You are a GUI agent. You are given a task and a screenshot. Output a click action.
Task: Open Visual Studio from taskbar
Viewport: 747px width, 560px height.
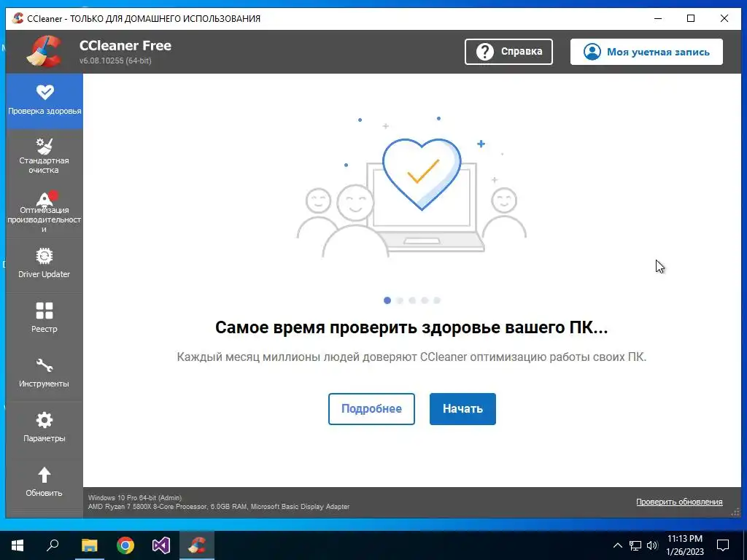(x=161, y=545)
